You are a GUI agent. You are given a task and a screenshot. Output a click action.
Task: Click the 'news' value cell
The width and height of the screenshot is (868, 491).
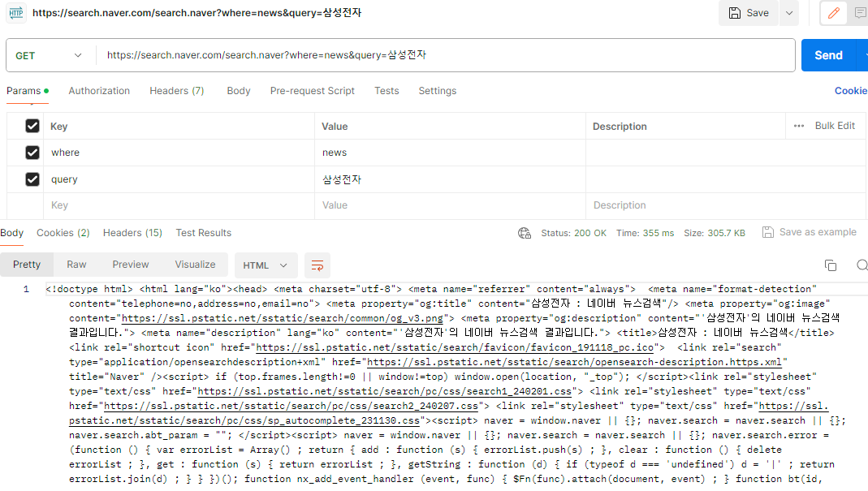click(x=450, y=153)
